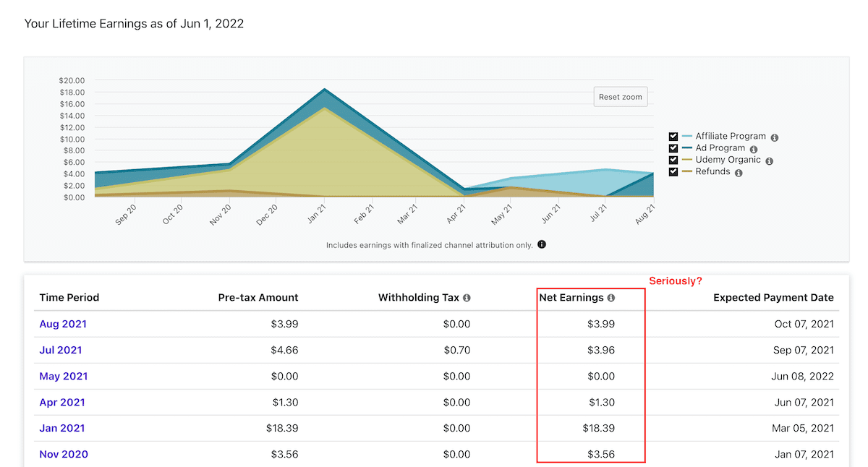The height and width of the screenshot is (467, 868).
Task: Click the Apr 2021 link
Action: [61, 402]
